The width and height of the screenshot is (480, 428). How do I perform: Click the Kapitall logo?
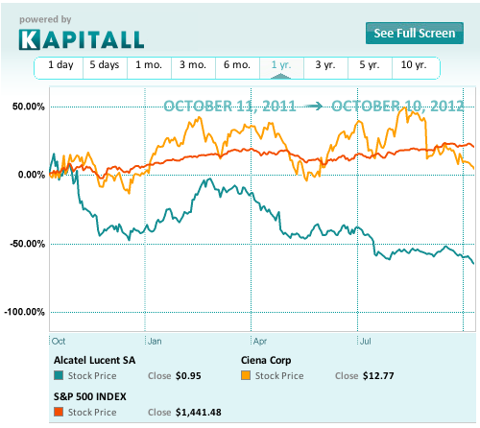point(81,40)
